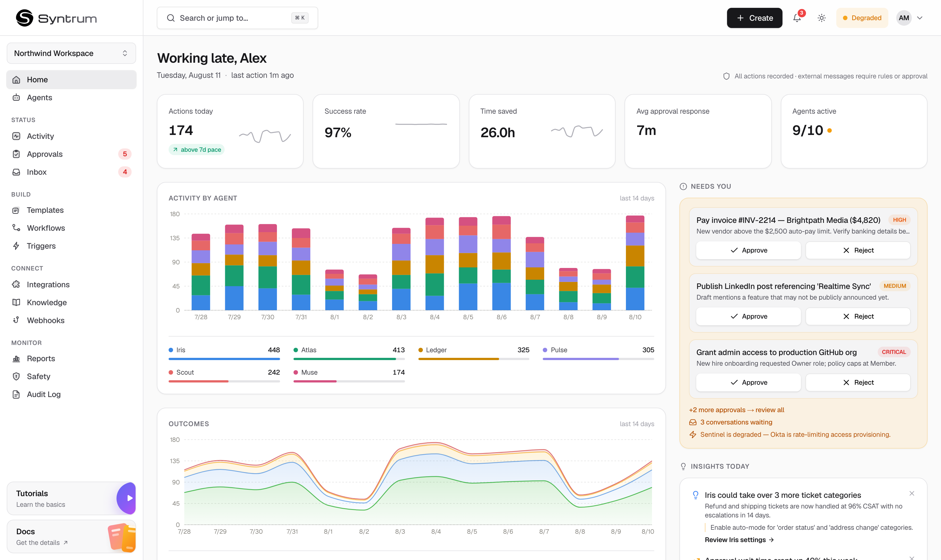Click the 8/10 bar in activity chart
This screenshot has width=941, height=560.
tap(635, 263)
